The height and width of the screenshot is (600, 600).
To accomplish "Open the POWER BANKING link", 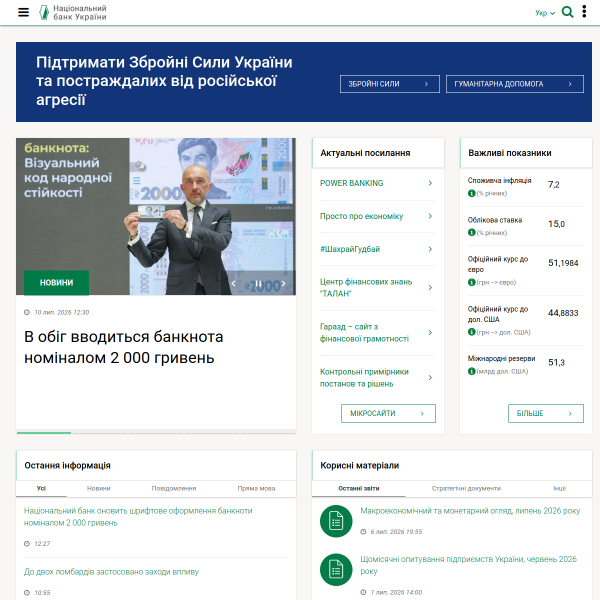I will pyautogui.click(x=351, y=183).
